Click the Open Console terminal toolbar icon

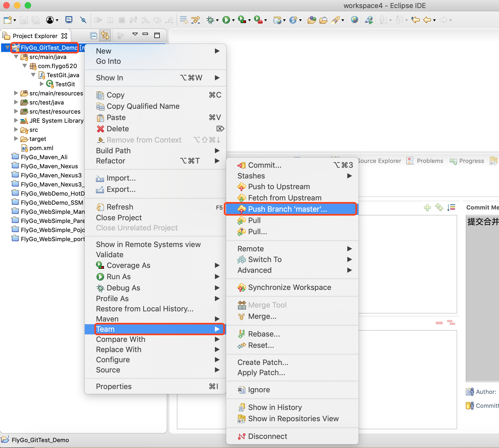[69, 20]
